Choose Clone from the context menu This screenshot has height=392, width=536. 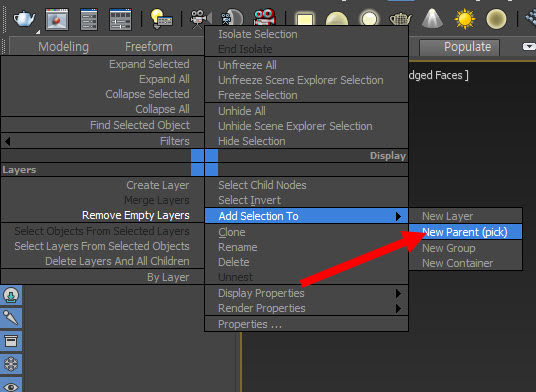click(306, 232)
